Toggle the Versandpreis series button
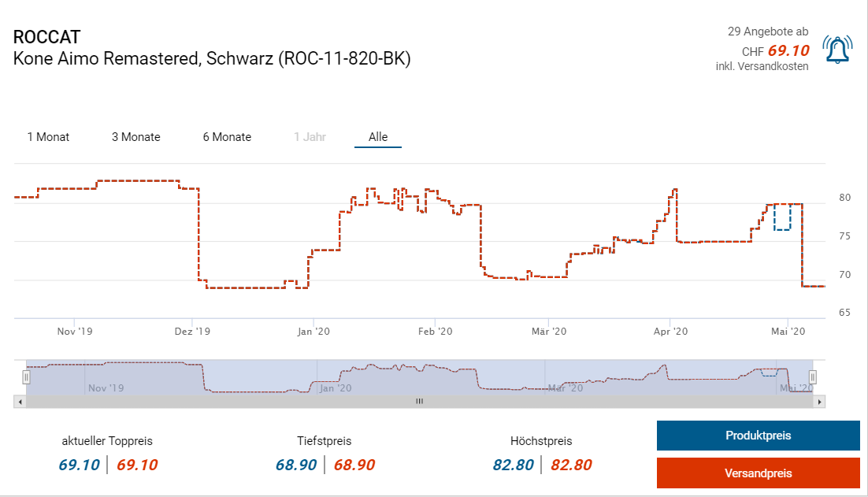The image size is (868, 497). pyautogui.click(x=758, y=473)
